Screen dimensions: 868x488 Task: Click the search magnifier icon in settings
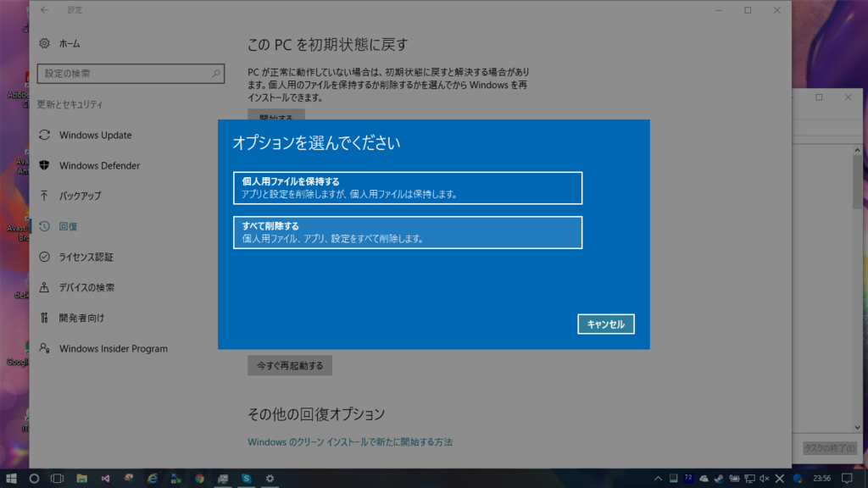(215, 73)
